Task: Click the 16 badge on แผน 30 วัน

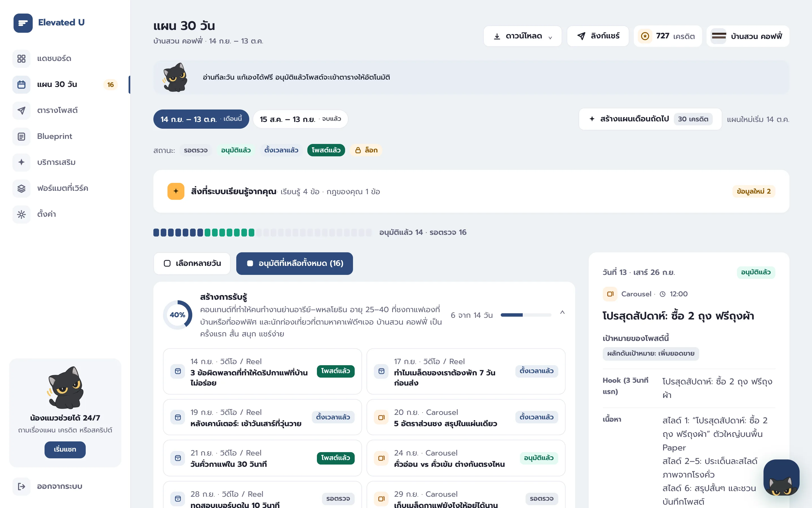Action: tap(111, 85)
